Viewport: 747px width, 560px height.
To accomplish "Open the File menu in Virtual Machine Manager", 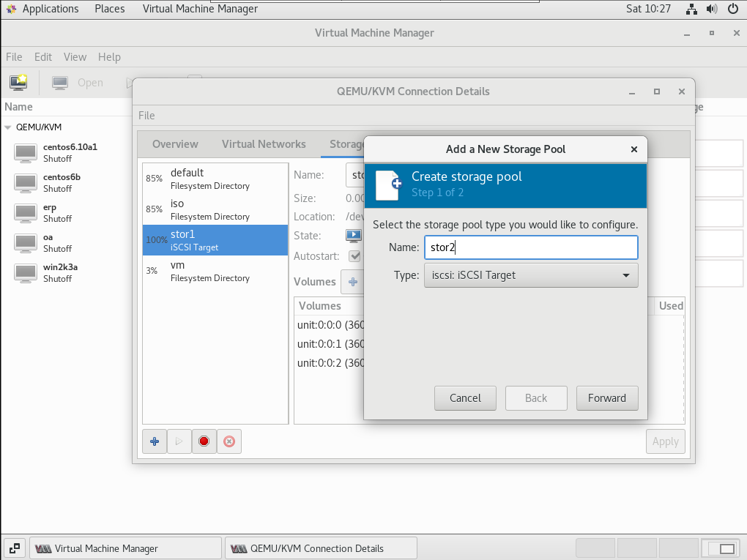I will coord(14,57).
